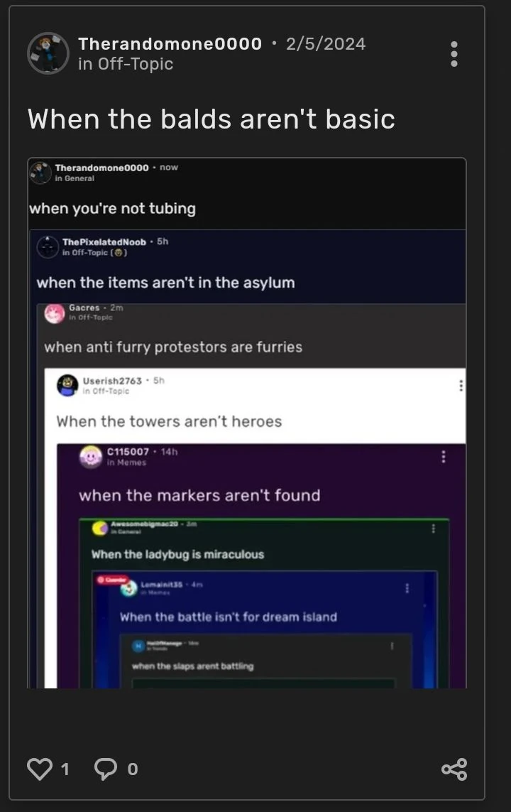Open the post title "When the balds aren't basic"
This screenshot has height=812, width=511.
tap(211, 118)
